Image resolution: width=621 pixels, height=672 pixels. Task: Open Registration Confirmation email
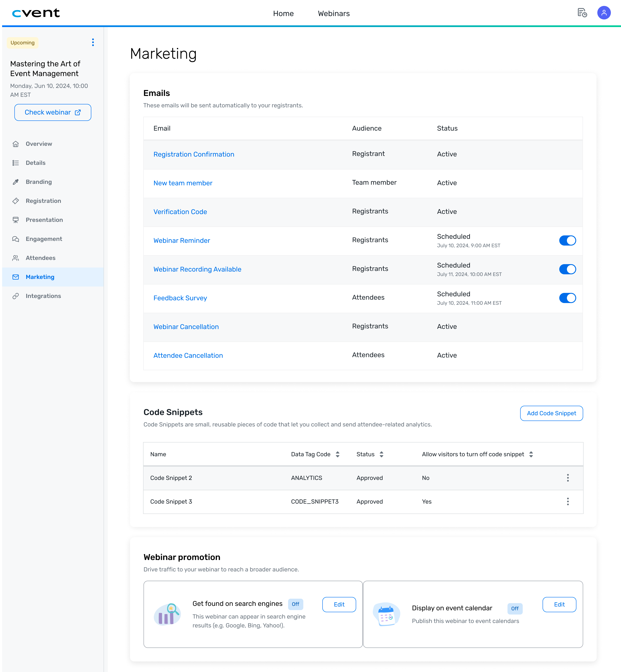[x=194, y=154]
